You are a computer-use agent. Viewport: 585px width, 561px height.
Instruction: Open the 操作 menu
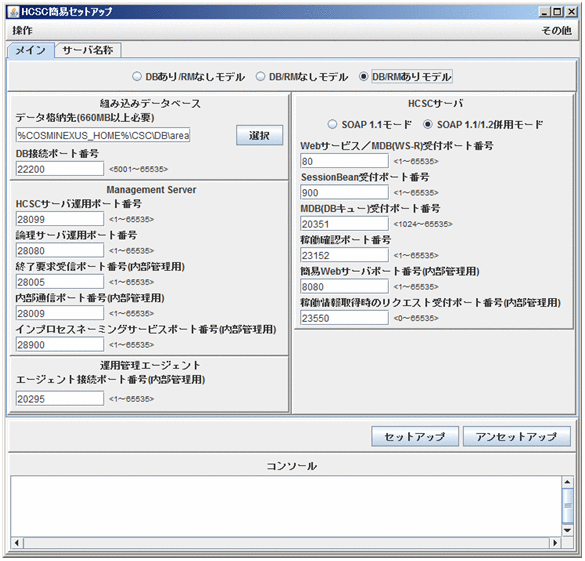point(22,30)
